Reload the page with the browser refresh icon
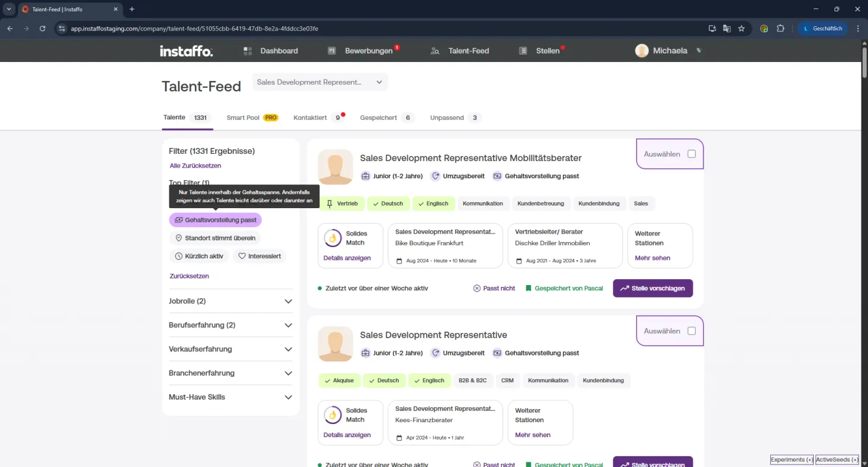Image resolution: width=868 pixels, height=467 pixels. pos(42,28)
